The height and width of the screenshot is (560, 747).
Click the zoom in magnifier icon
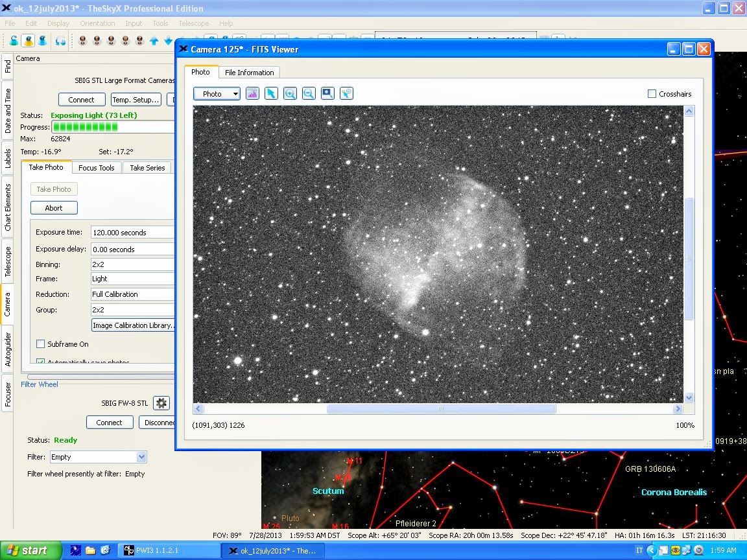290,94
